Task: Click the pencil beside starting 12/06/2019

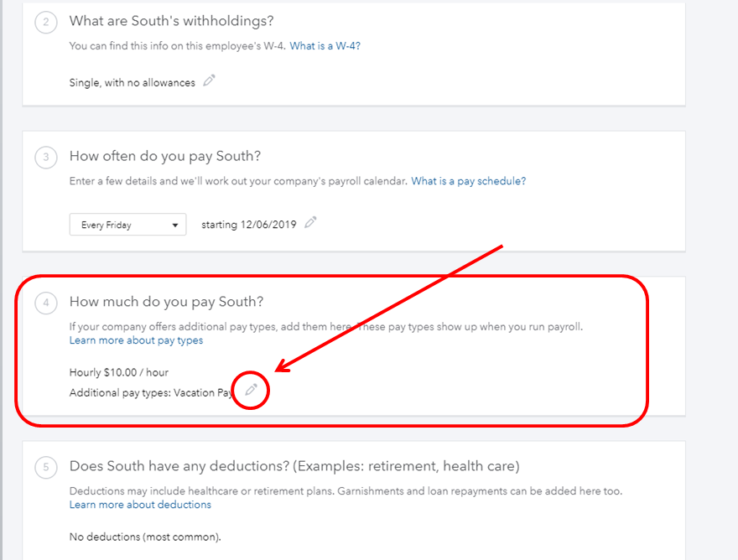Action: (x=311, y=223)
